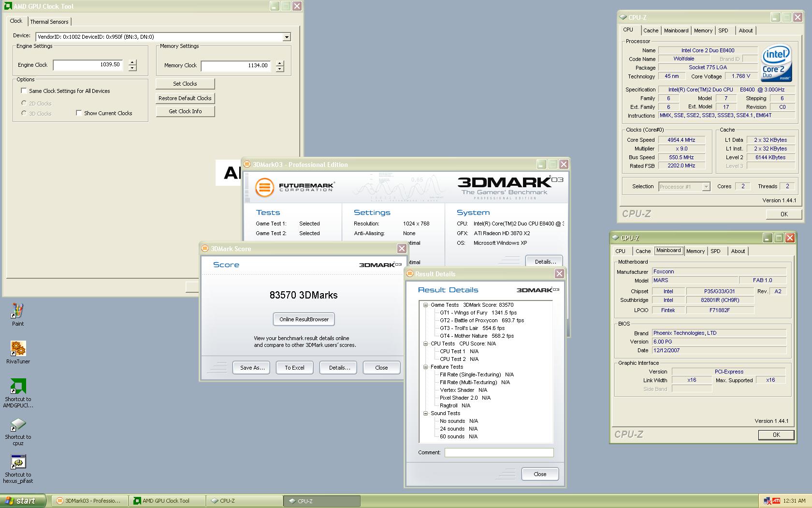The image size is (812, 508).
Task: Click the Result Details dialog title icon
Action: (x=410, y=274)
